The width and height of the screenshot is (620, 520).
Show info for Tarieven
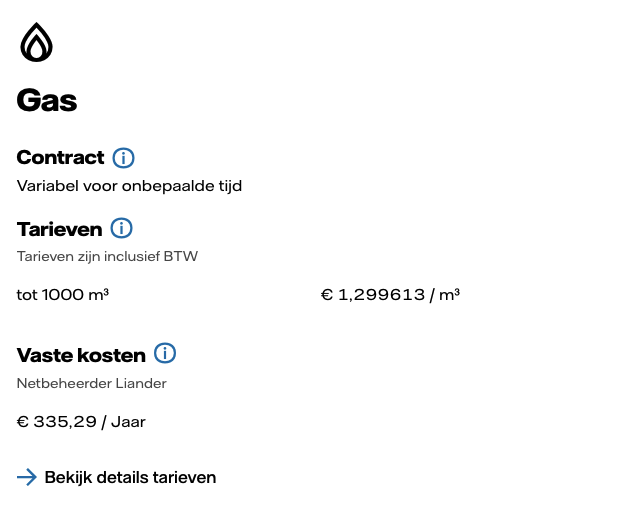(x=121, y=229)
